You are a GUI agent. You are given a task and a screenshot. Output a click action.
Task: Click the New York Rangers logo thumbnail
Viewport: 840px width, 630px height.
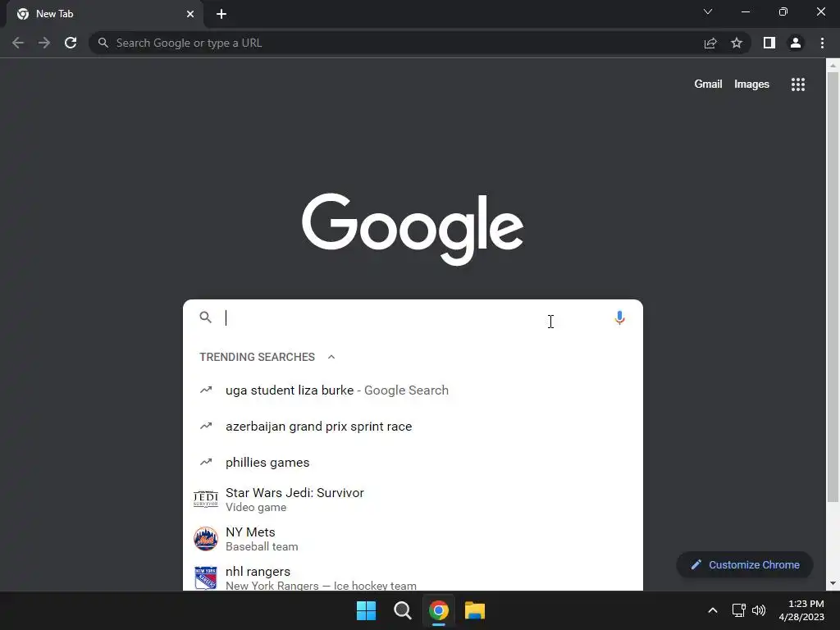pyautogui.click(x=206, y=578)
